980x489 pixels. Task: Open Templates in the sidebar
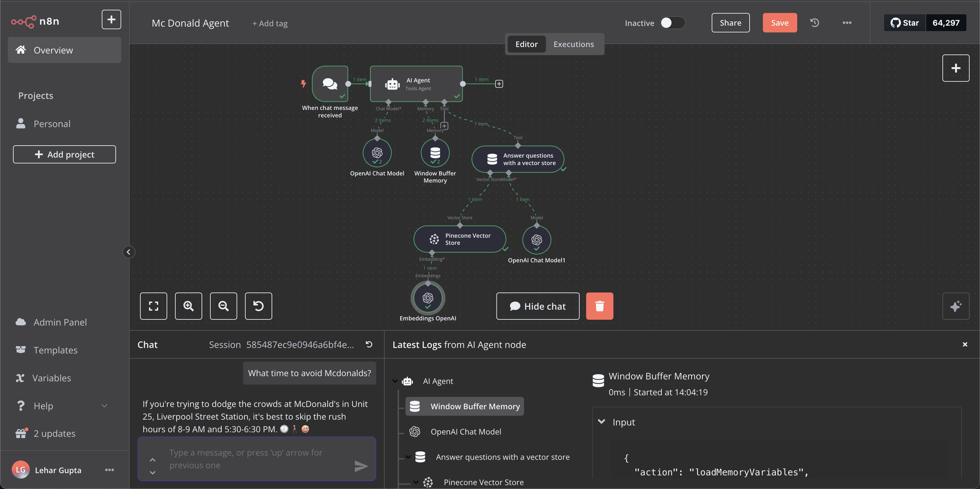point(55,350)
